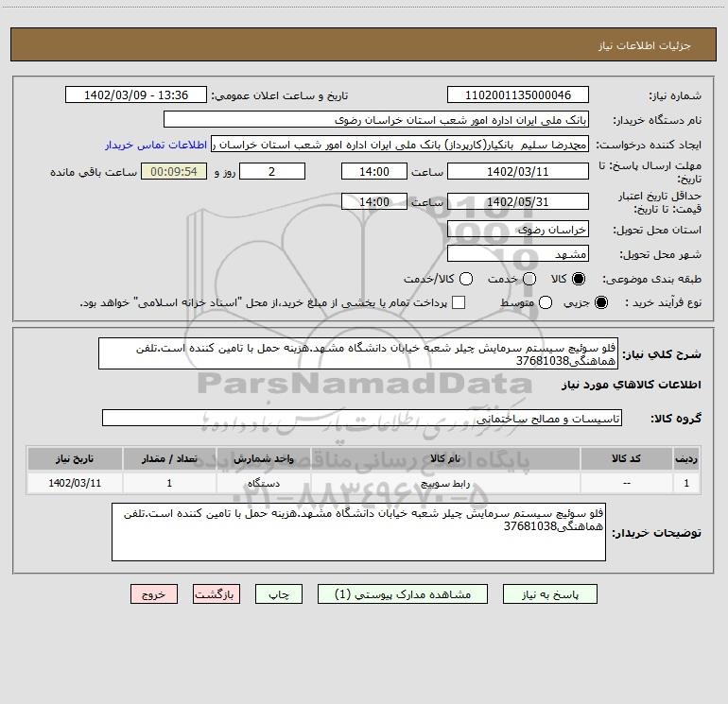Select the کالا/خدمت radio button

pos(466,279)
